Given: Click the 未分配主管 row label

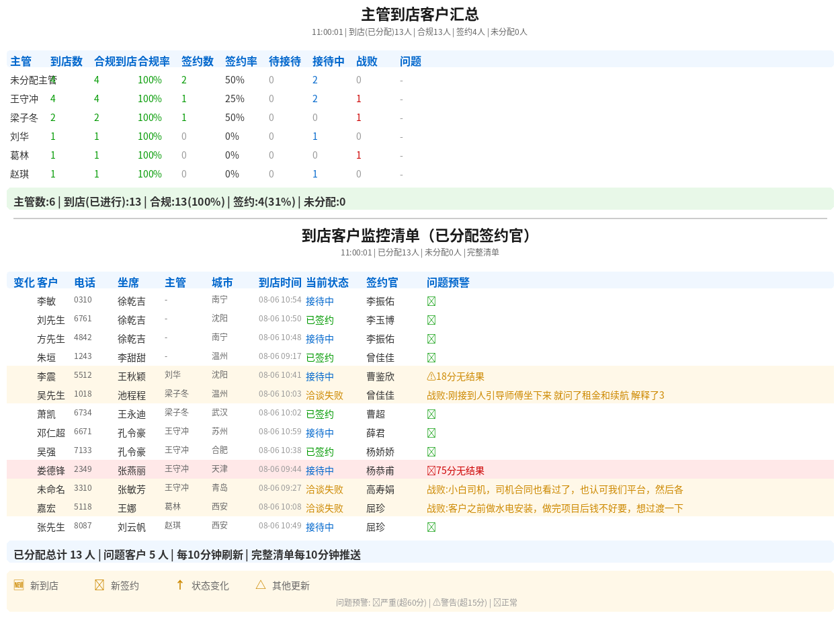Looking at the screenshot, I should [34, 80].
